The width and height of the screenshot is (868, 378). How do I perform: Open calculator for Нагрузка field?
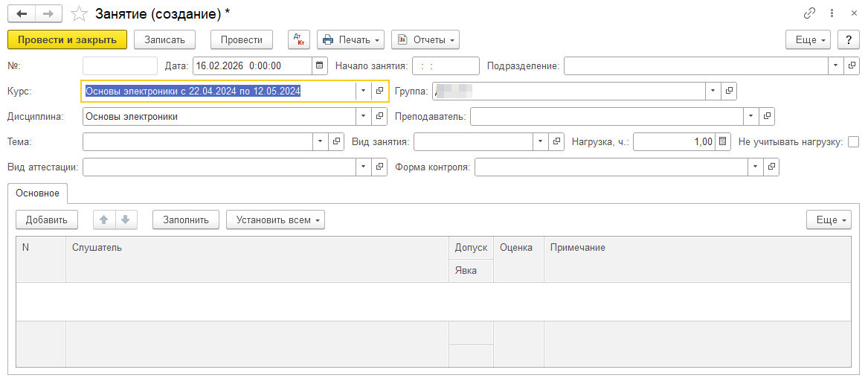point(722,142)
